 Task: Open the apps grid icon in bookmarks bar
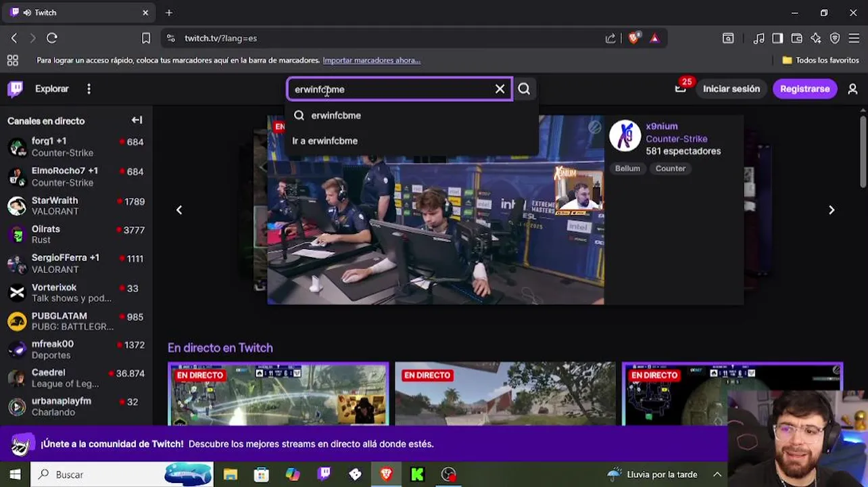(12, 60)
